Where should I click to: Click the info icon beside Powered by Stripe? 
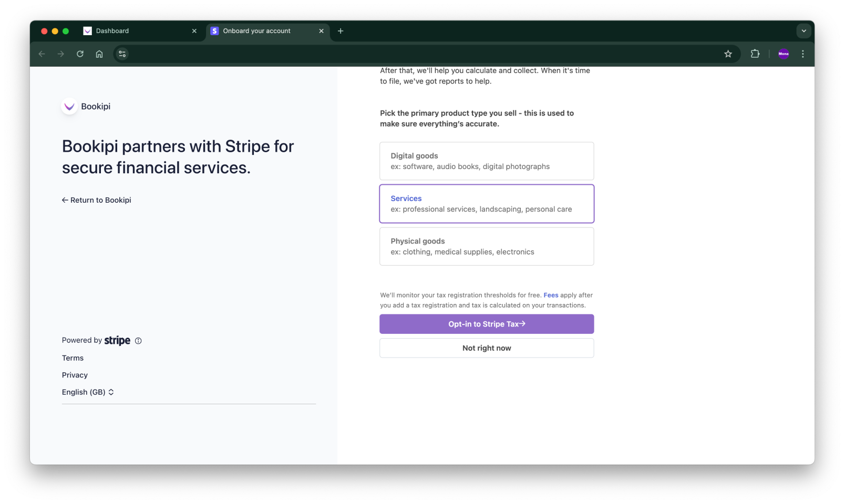138,341
